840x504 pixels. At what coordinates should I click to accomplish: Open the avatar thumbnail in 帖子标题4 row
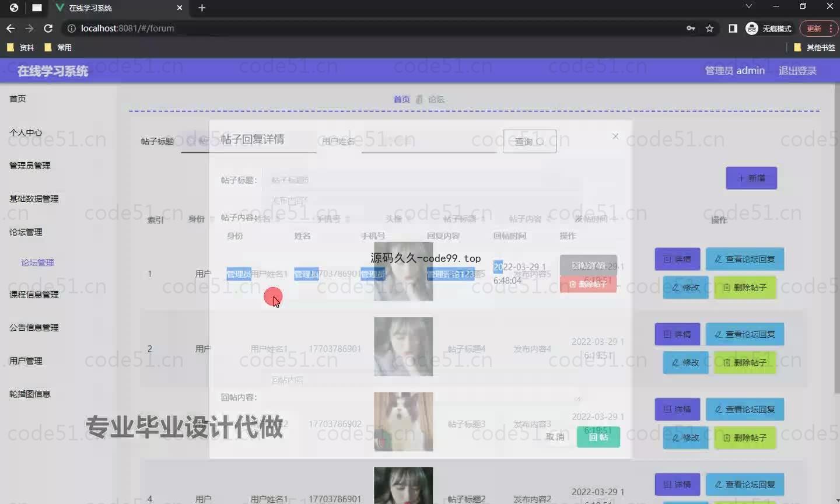tap(403, 346)
